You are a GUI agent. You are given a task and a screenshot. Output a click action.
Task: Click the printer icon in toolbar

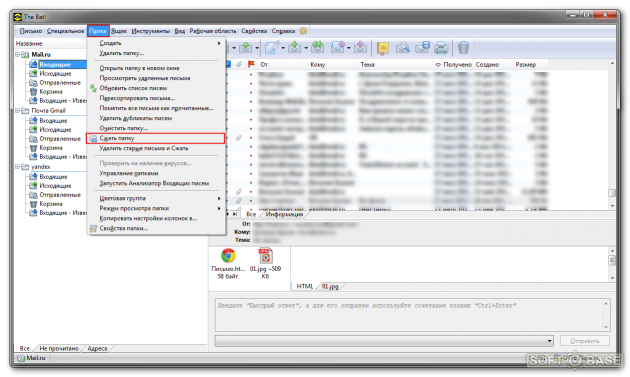click(x=441, y=48)
